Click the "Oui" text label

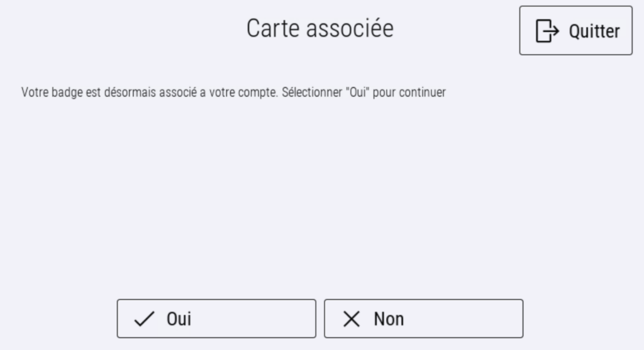(x=179, y=319)
